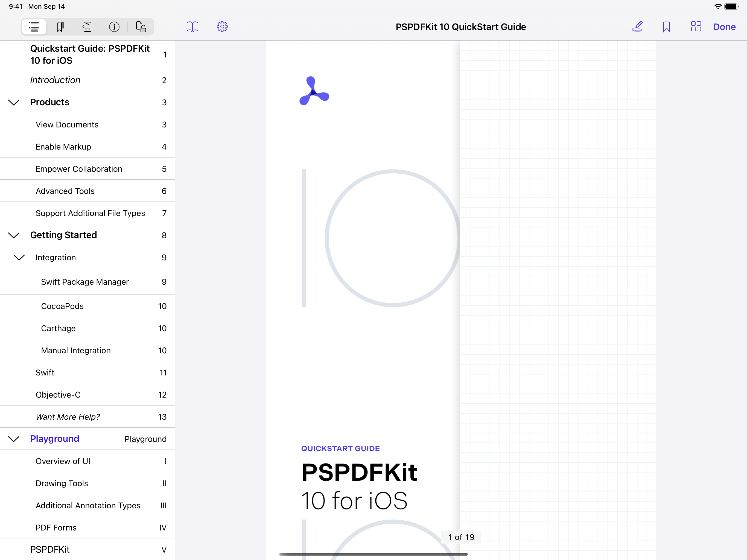Screen dimensions: 747x560
Task: Activate the annotation pen tool
Action: pos(637,27)
